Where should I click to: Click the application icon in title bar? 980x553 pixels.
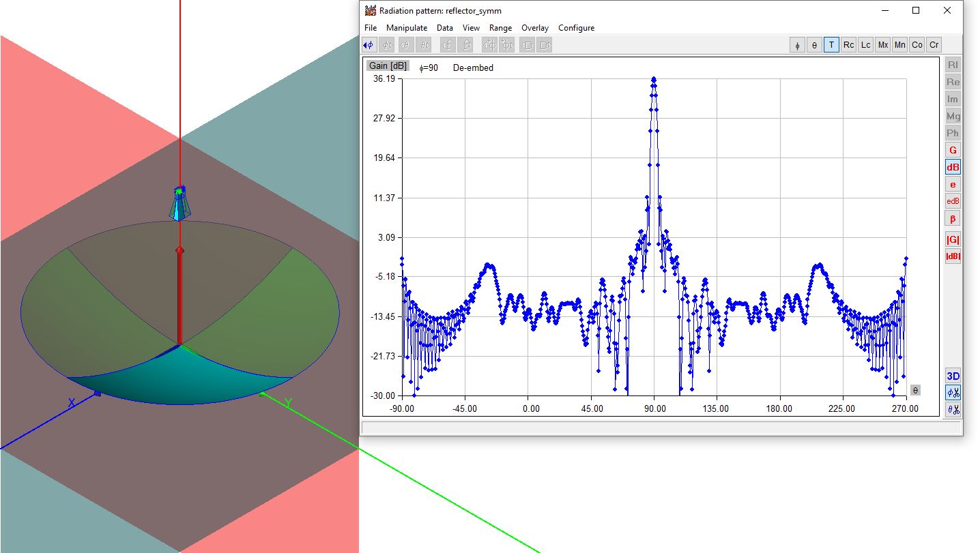371,10
